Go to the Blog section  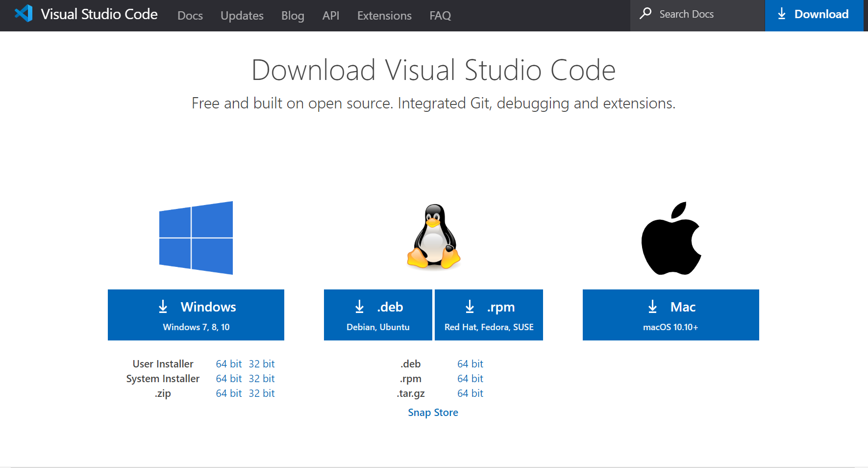click(x=293, y=16)
